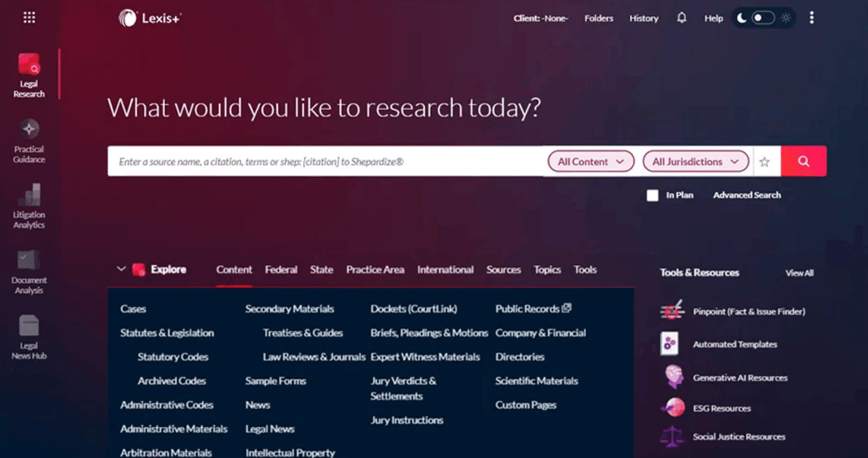
Task: Open the more options kebab menu
Action: (812, 18)
